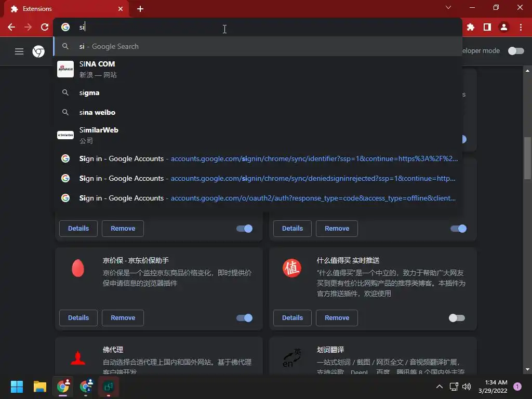Screen dimensions: 532x399
Task: Click the 划词翻译 extension icon
Action: (x=292, y=358)
